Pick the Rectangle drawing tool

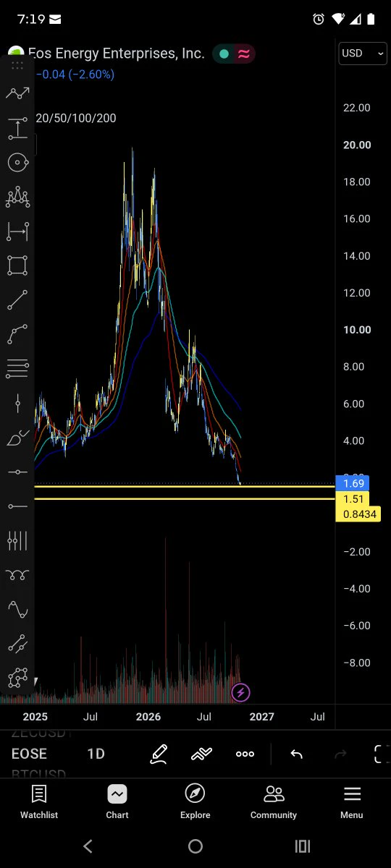17,265
